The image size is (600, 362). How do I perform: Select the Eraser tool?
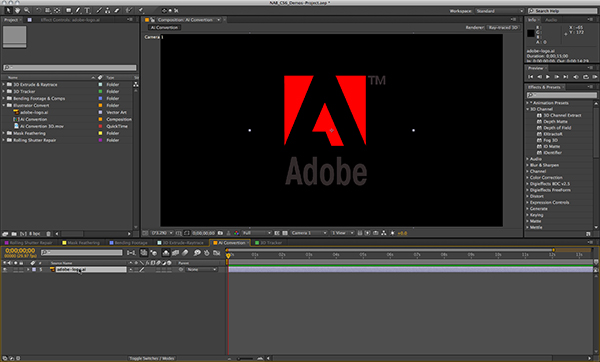(x=117, y=11)
